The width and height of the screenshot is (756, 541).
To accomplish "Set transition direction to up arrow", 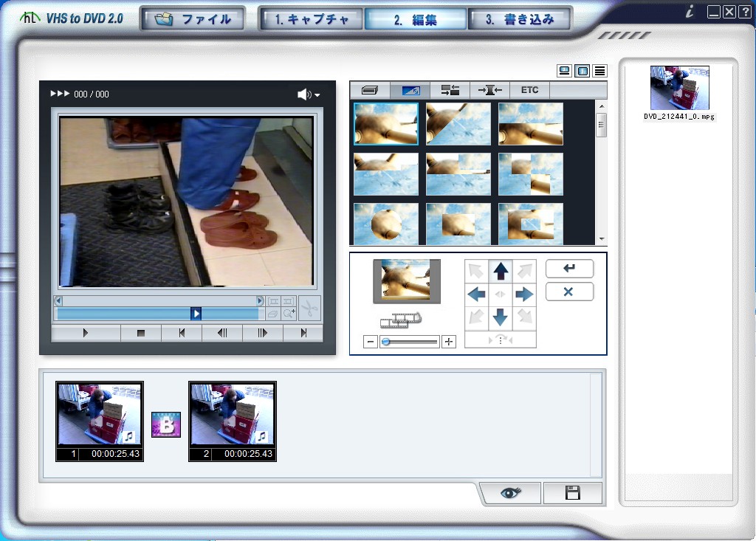I will [x=501, y=271].
